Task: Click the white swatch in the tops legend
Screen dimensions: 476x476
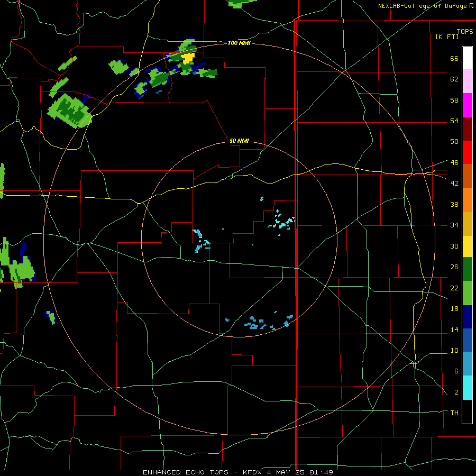Action: point(467,58)
